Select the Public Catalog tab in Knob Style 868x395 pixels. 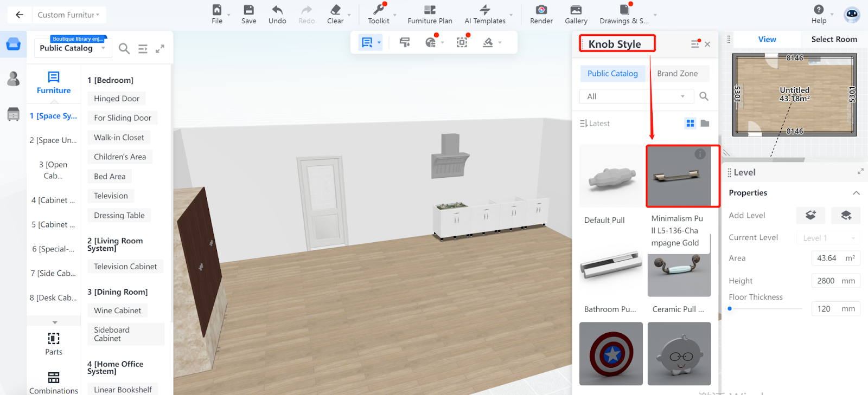[x=612, y=74]
